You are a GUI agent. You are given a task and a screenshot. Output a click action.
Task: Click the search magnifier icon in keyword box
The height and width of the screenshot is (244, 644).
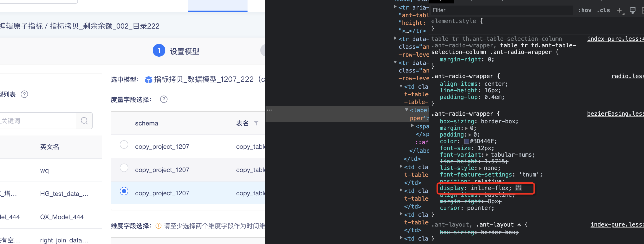[x=84, y=121]
